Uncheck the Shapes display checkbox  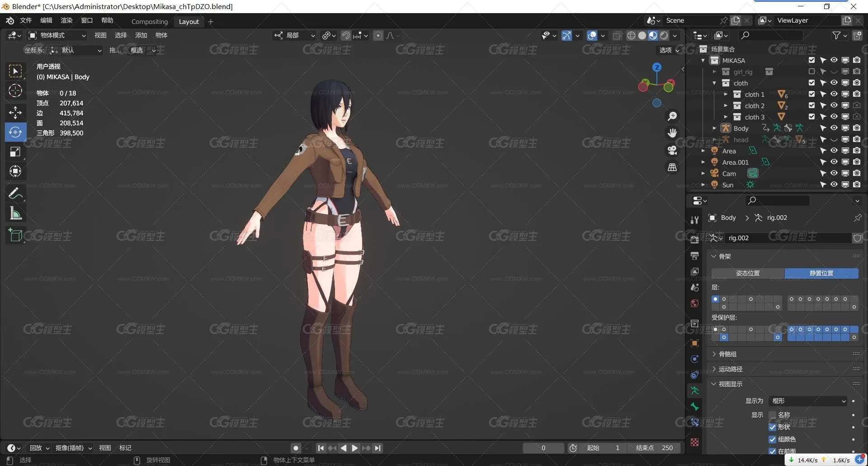[772, 427]
